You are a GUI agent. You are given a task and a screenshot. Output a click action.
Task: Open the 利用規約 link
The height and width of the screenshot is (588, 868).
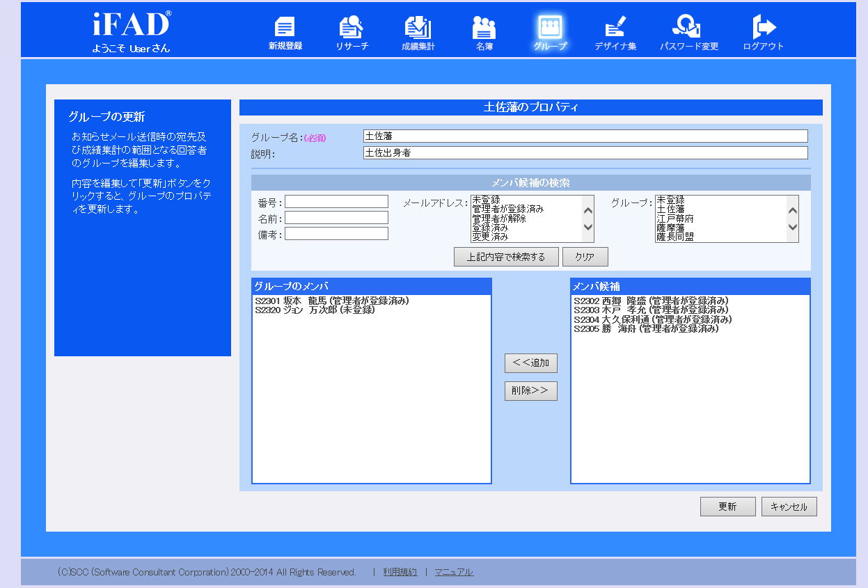point(400,572)
